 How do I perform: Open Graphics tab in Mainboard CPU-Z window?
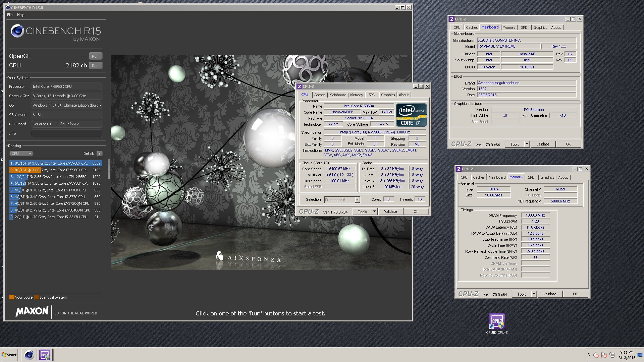pos(540,27)
